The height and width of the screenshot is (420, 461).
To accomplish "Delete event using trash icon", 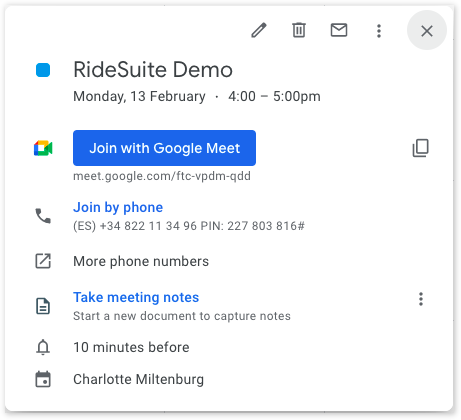I will pyautogui.click(x=299, y=30).
